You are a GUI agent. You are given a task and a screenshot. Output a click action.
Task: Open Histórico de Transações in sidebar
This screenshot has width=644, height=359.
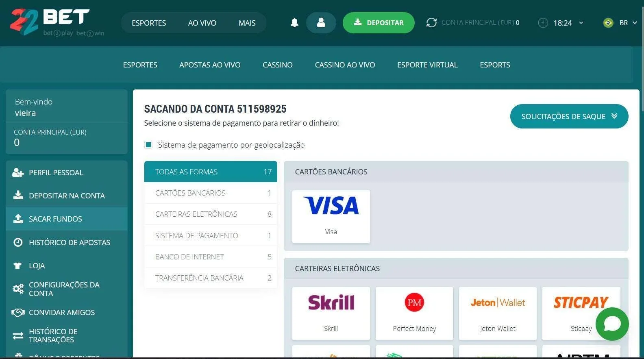click(x=67, y=336)
